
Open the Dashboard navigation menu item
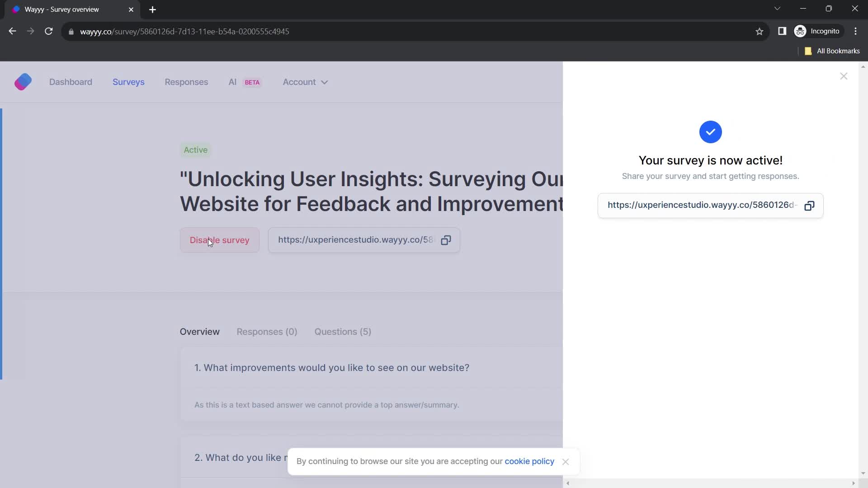[x=71, y=82]
